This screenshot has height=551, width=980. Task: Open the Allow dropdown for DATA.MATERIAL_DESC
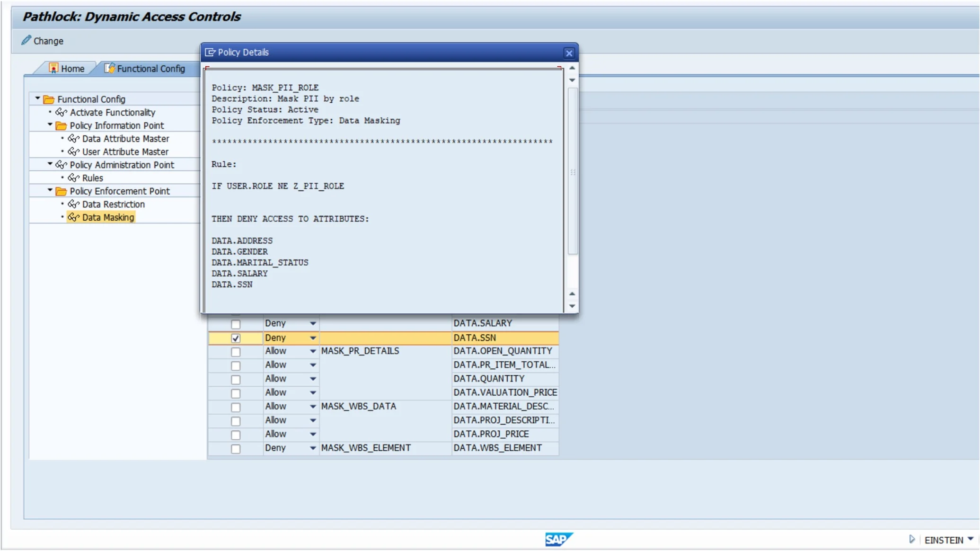click(313, 407)
